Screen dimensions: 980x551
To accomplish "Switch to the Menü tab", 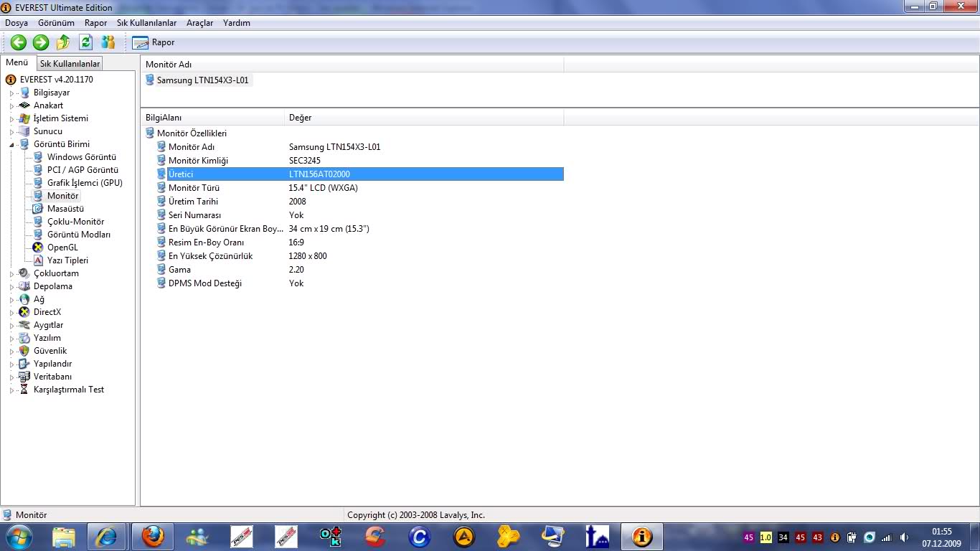I will pyautogui.click(x=17, y=62).
